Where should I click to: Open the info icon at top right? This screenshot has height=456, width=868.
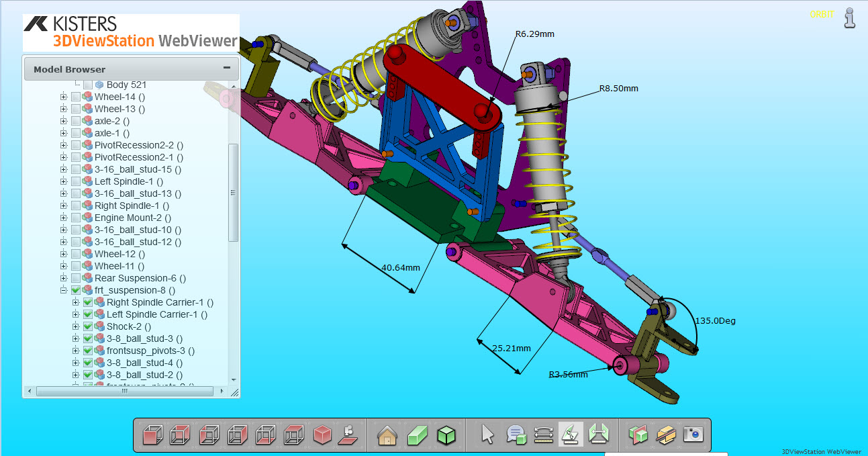(850, 18)
